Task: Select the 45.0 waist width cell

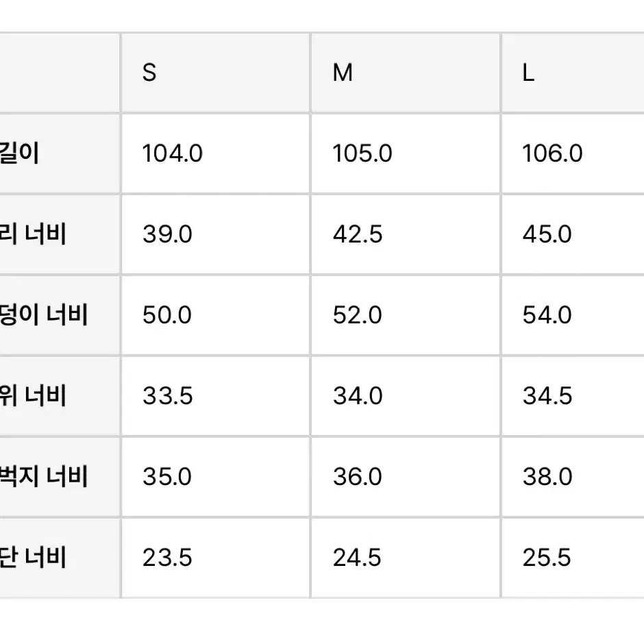Action: point(573,234)
